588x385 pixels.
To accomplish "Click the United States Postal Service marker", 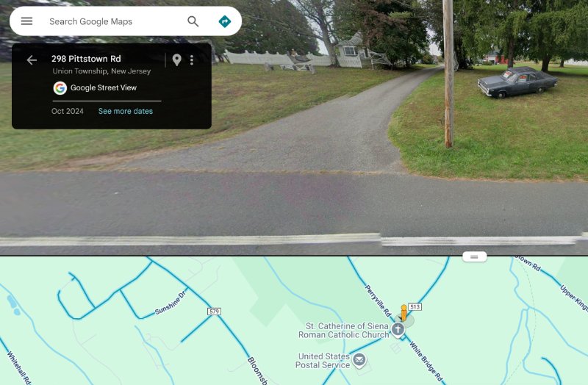I will pos(359,360).
